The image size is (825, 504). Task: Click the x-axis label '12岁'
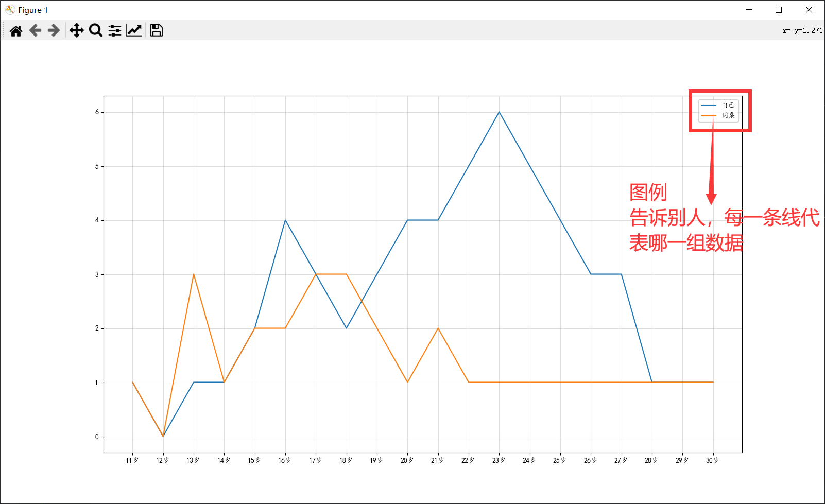point(163,460)
